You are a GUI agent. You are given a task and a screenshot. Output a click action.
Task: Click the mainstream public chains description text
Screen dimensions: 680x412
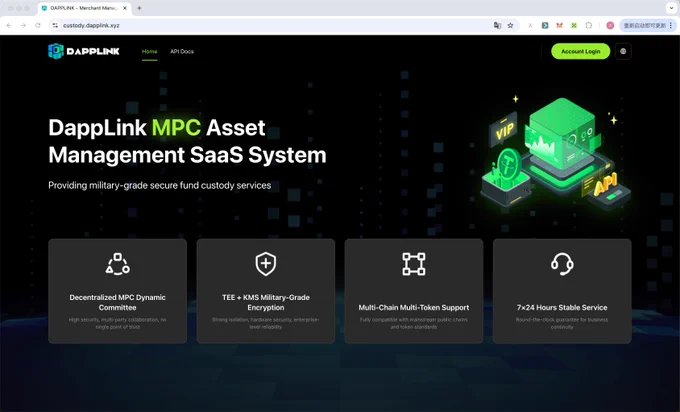414,323
